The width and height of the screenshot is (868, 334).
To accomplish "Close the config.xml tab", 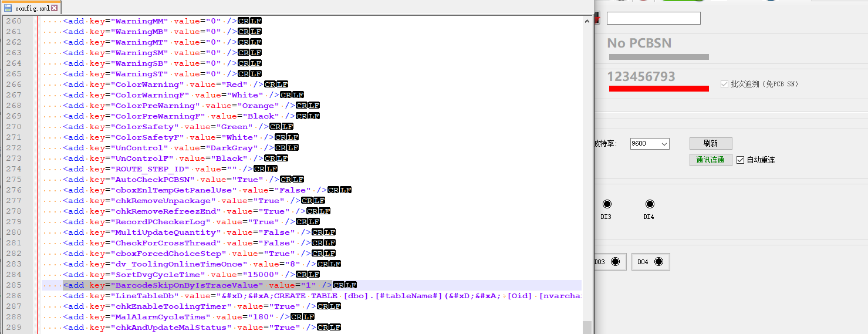I will [x=54, y=8].
